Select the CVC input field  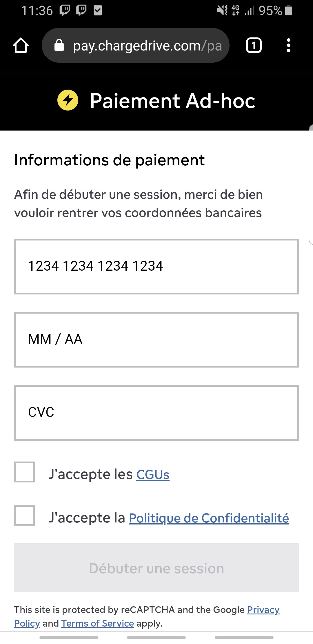click(156, 413)
